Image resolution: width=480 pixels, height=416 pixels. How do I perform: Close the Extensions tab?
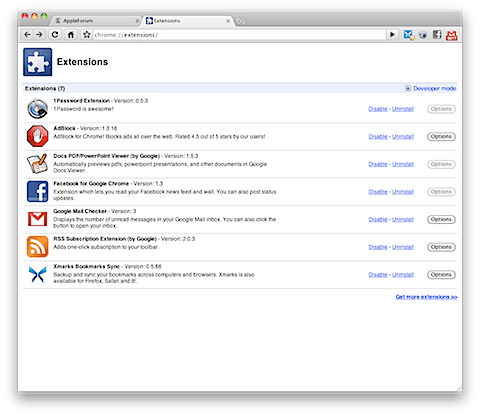tap(228, 21)
